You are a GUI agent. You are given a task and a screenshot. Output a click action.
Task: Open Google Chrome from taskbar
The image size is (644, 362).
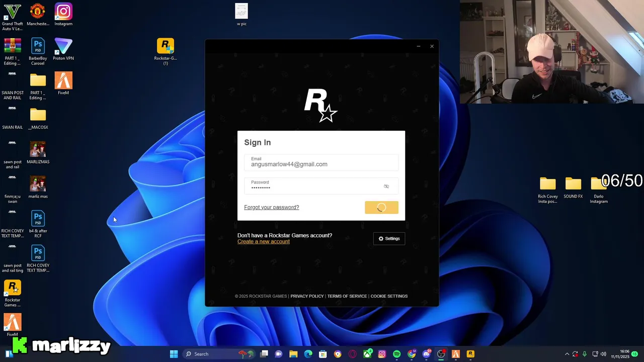[x=412, y=354]
